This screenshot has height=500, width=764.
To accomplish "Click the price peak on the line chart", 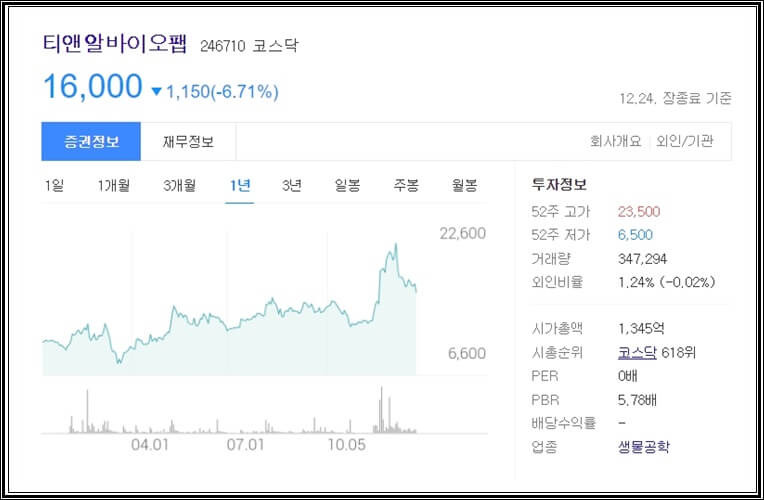I will (396, 243).
